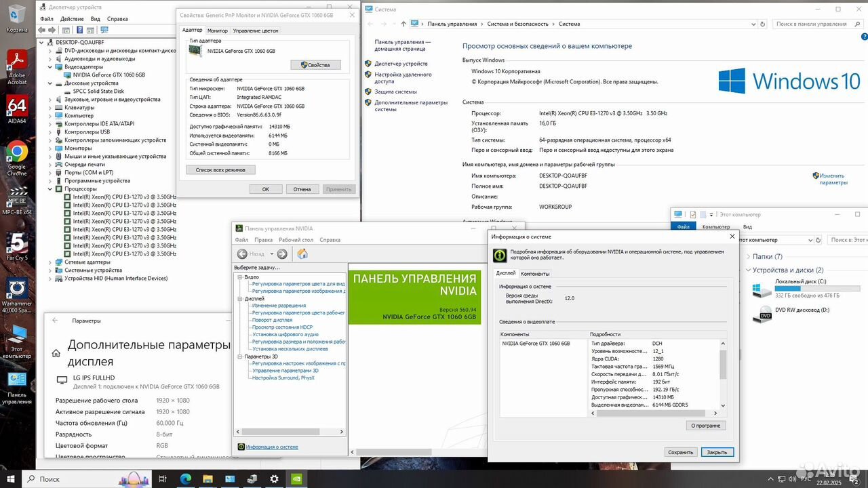This screenshot has height=488, width=868.
Task: Click OK in the adapter properties dialog
Action: (266, 189)
